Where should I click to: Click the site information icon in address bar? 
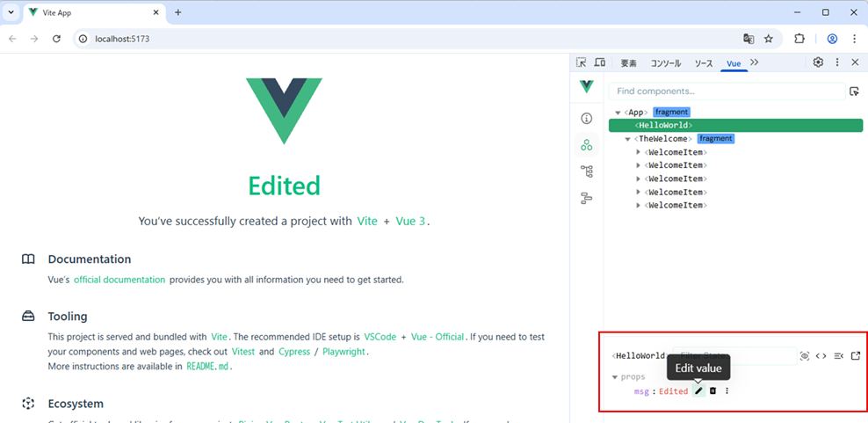click(x=83, y=39)
